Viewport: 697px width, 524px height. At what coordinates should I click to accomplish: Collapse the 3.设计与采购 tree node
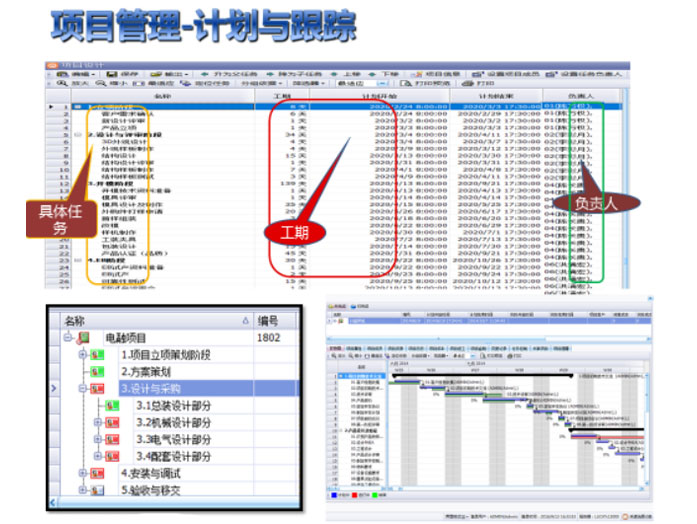tap(84, 388)
